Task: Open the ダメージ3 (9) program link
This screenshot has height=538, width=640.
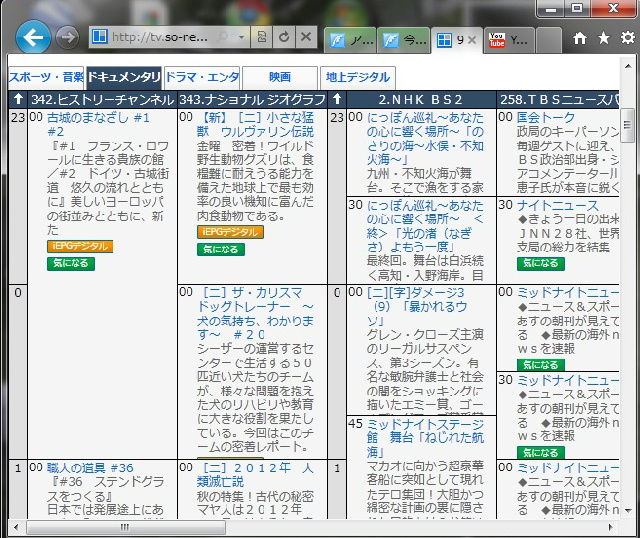Action: [x=417, y=306]
